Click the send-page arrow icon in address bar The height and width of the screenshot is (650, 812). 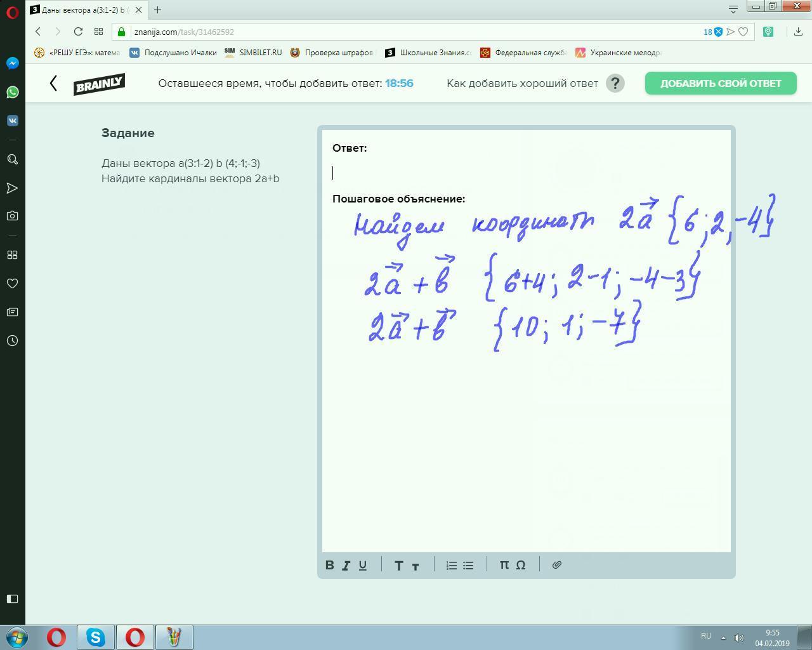[731, 32]
